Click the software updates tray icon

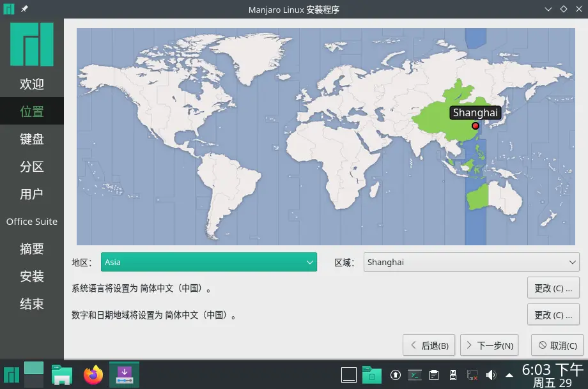(x=395, y=375)
